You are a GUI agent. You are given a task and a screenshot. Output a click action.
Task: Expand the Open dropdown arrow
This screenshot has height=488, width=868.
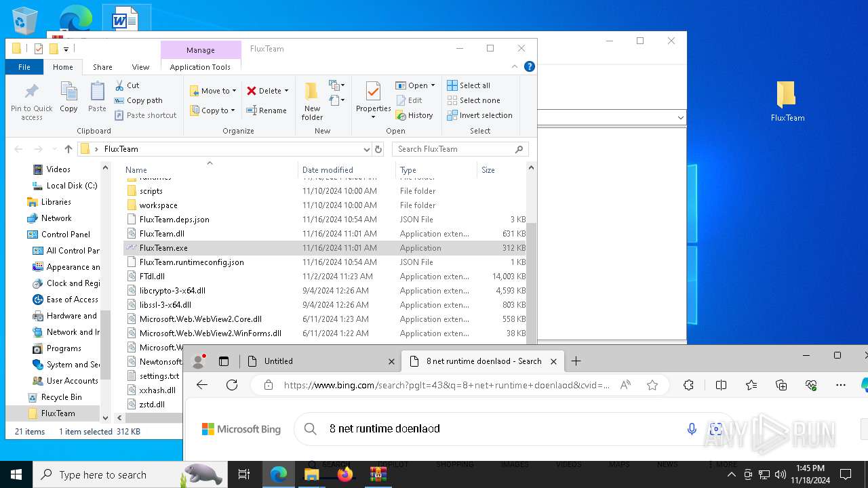click(433, 85)
